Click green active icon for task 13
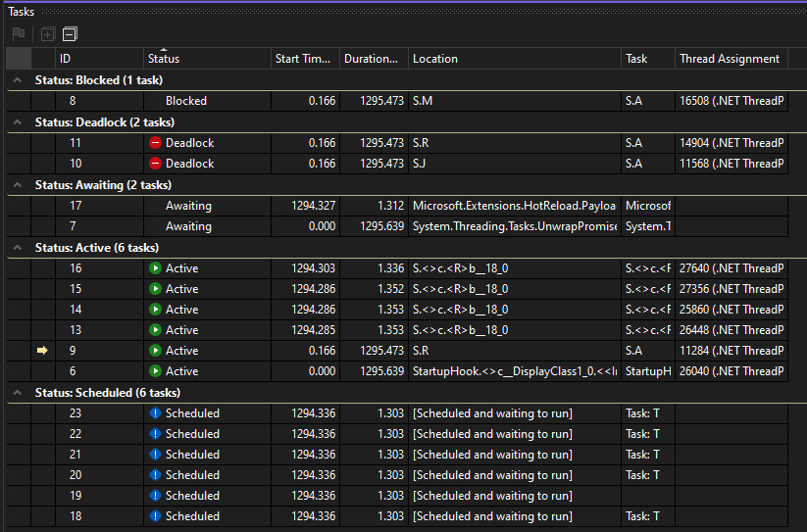 click(x=156, y=330)
